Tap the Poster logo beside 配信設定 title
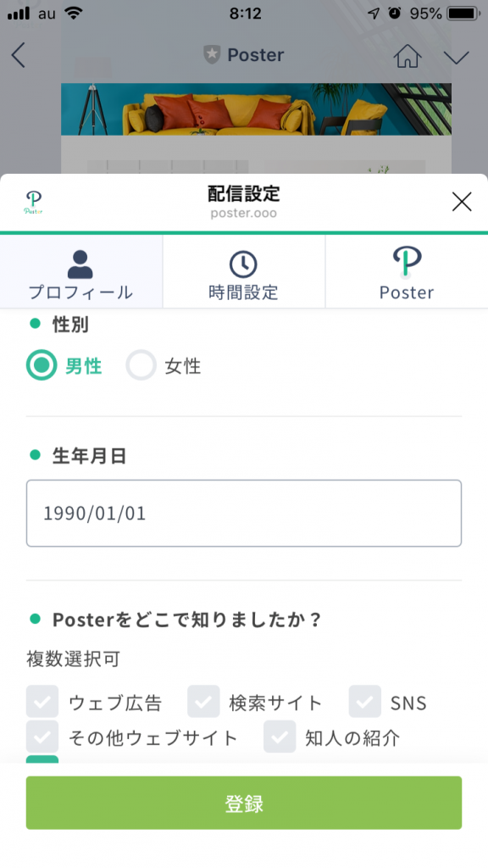This screenshot has width=488, height=868. tap(33, 203)
